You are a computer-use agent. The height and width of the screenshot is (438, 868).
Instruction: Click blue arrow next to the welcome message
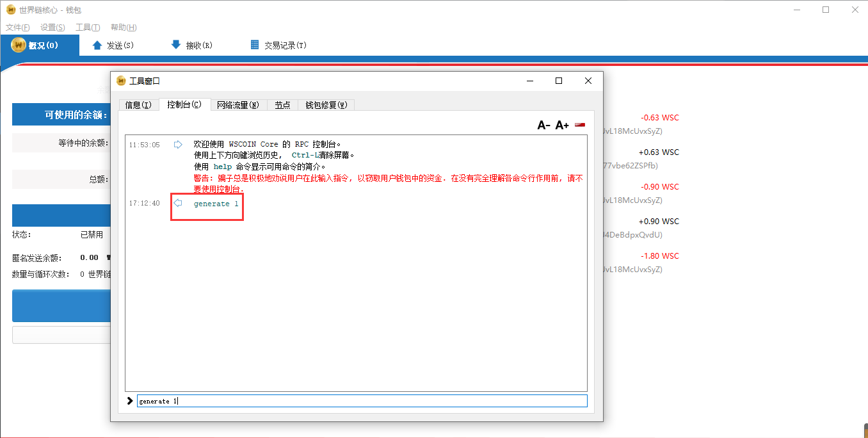tap(177, 144)
